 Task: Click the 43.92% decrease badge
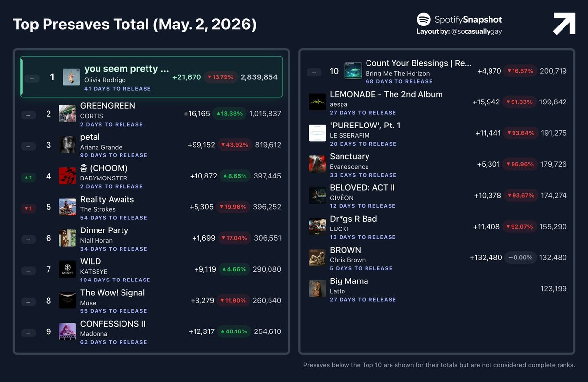pyautogui.click(x=236, y=145)
